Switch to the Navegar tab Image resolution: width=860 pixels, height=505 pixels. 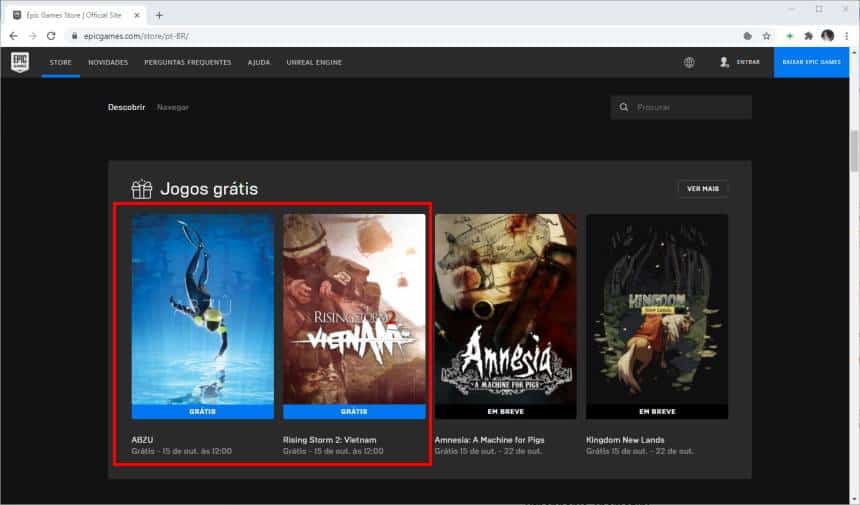tap(173, 107)
